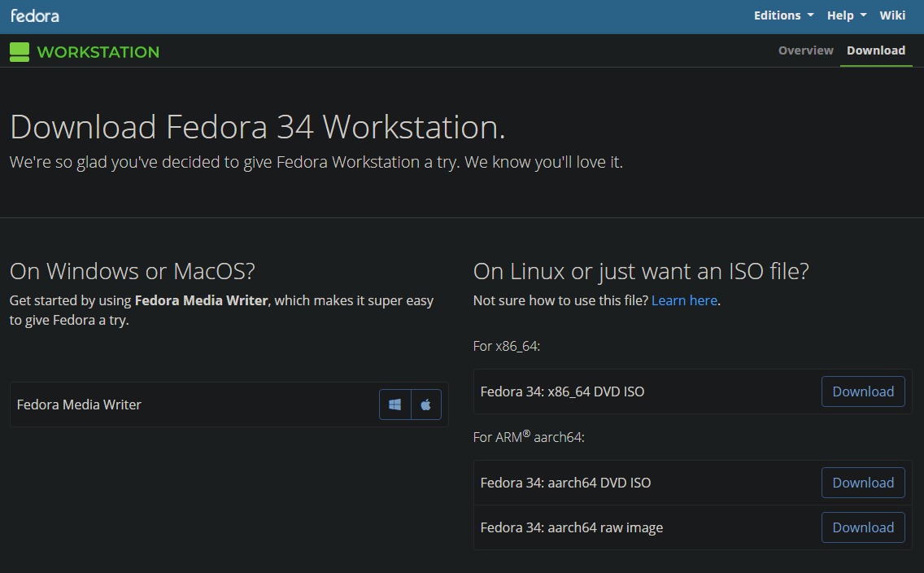Select the Fedora Media Writer row

pyautogui.click(x=228, y=404)
